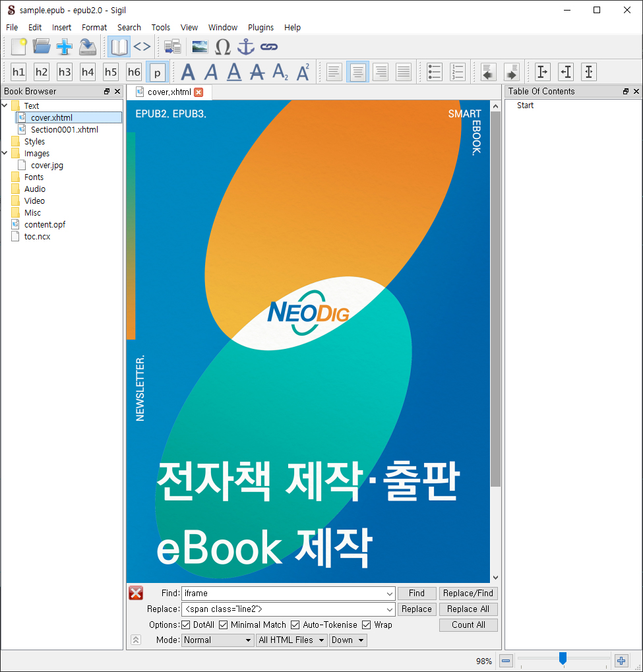Image resolution: width=643 pixels, height=672 pixels.
Task: Click the Replace All button
Action: point(468,609)
